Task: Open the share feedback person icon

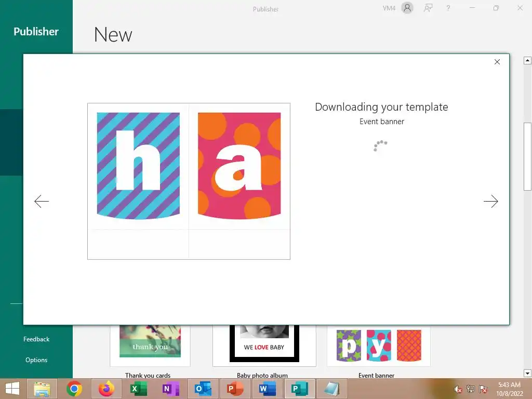Action: (x=428, y=8)
